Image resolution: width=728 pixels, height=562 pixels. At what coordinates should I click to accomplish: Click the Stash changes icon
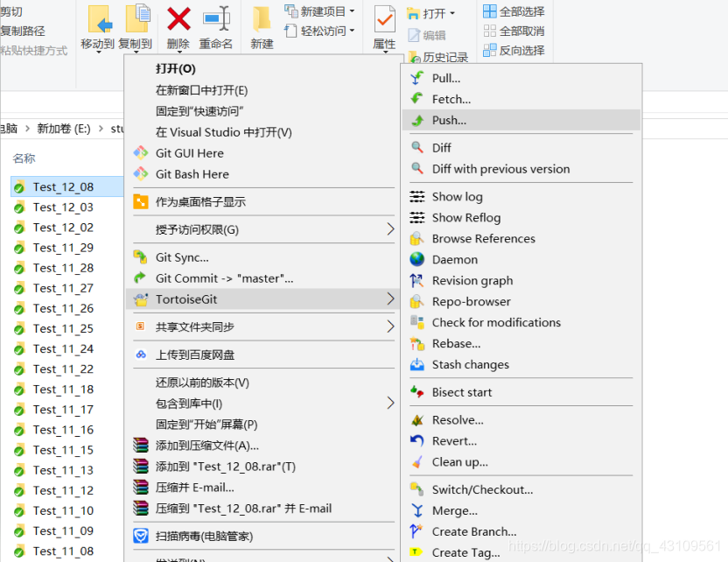coord(416,365)
